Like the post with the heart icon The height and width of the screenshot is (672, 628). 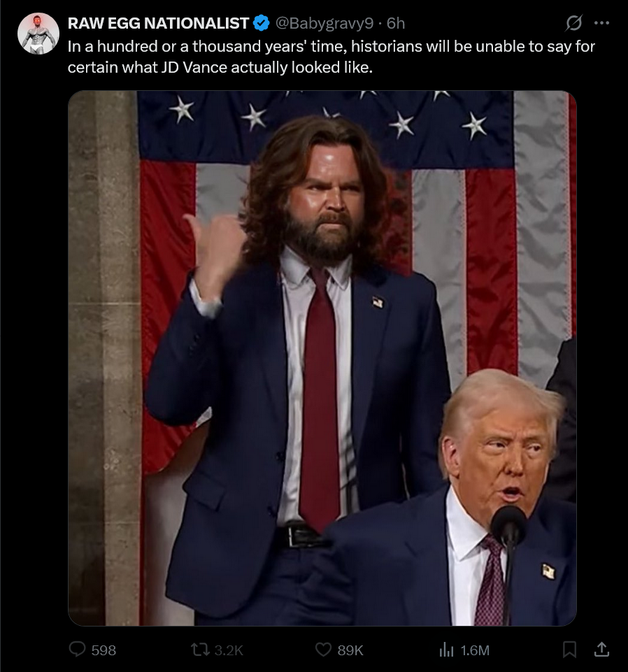click(x=323, y=650)
